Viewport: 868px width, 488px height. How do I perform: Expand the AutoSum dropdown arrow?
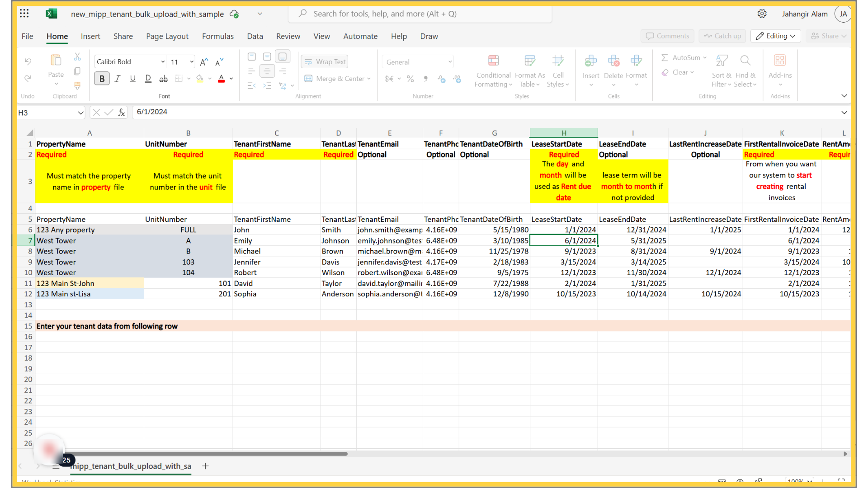705,57
